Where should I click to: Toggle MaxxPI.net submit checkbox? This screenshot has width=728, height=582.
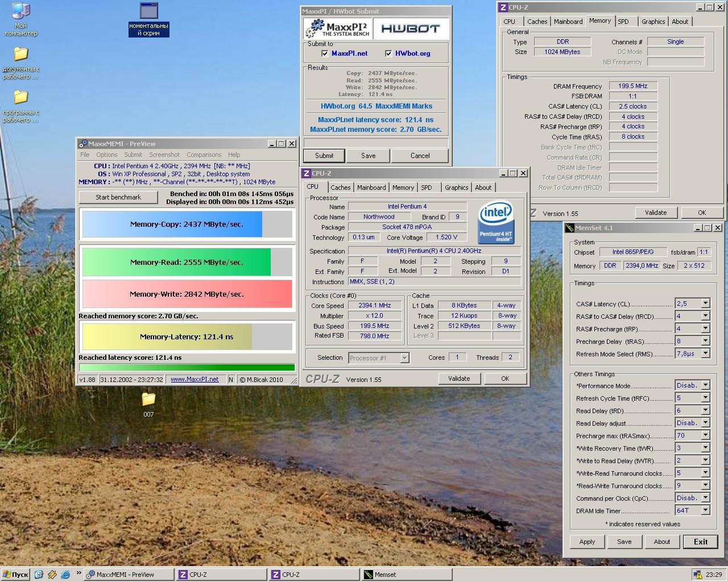pos(325,53)
